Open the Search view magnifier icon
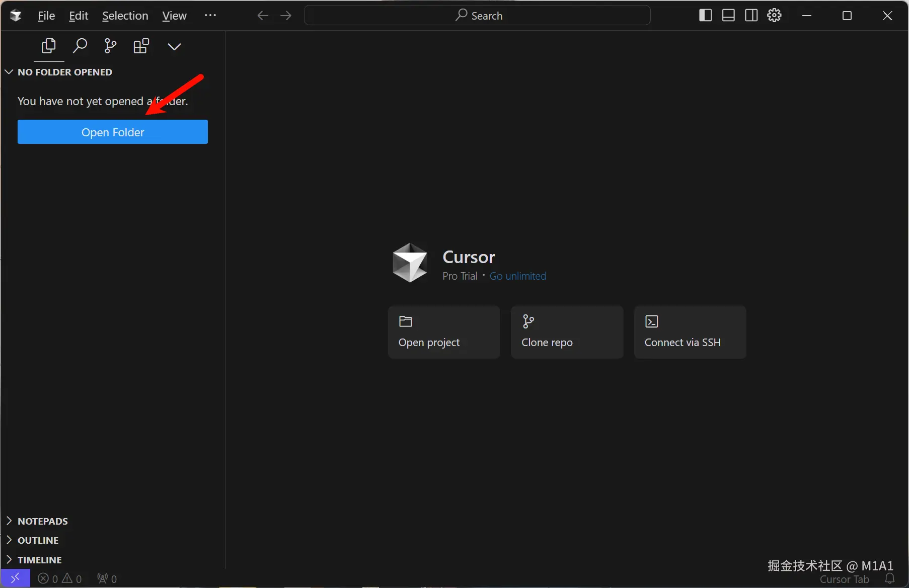Screen dimensions: 909x588 tap(80, 46)
